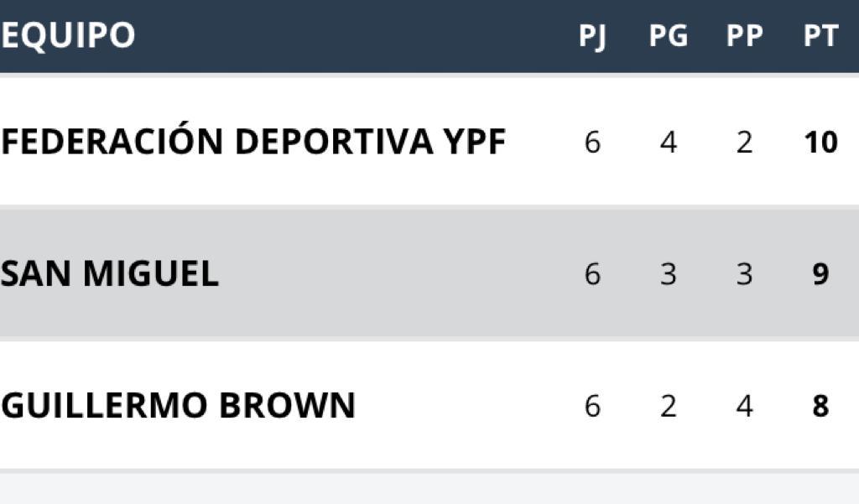The width and height of the screenshot is (859, 504).
Task: Select the PG column header
Action: click(668, 36)
